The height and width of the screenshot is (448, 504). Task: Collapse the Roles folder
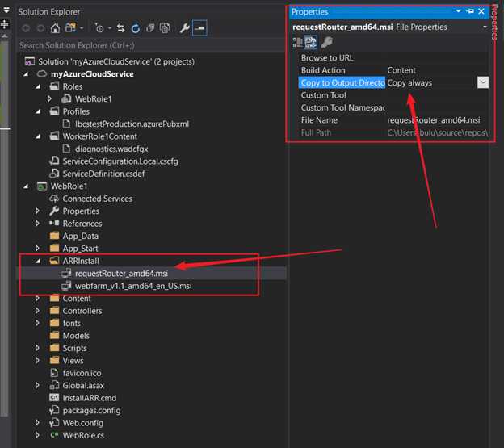click(38, 86)
